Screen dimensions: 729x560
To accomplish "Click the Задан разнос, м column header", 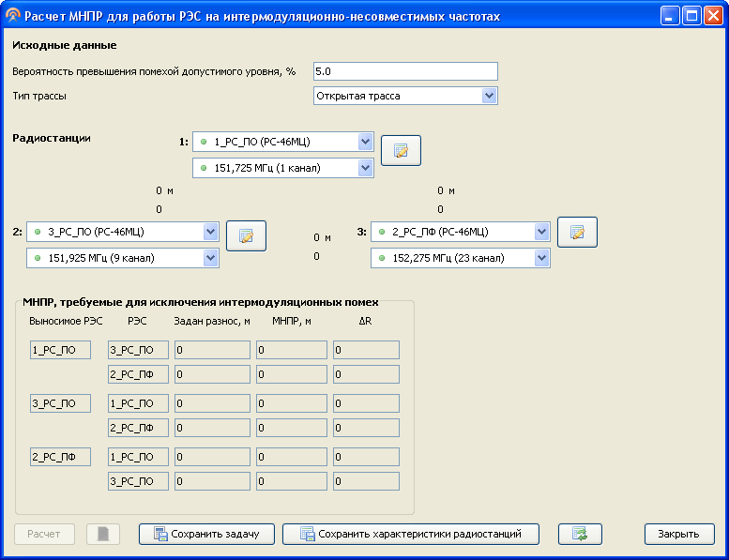I will point(212,321).
